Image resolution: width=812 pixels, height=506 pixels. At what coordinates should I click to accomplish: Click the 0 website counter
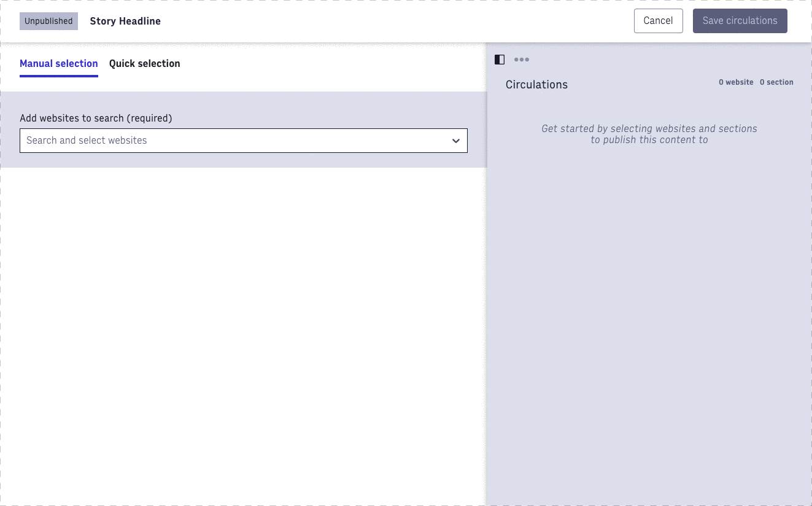click(x=736, y=82)
